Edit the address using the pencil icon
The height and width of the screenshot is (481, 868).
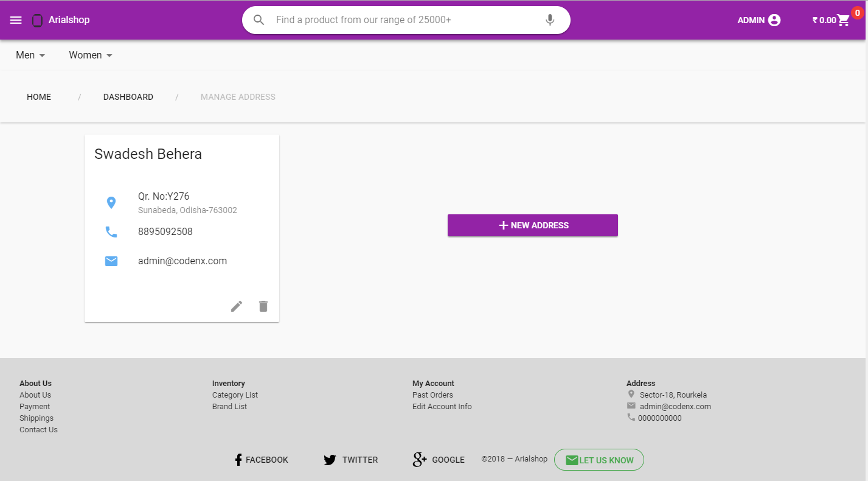point(237,306)
